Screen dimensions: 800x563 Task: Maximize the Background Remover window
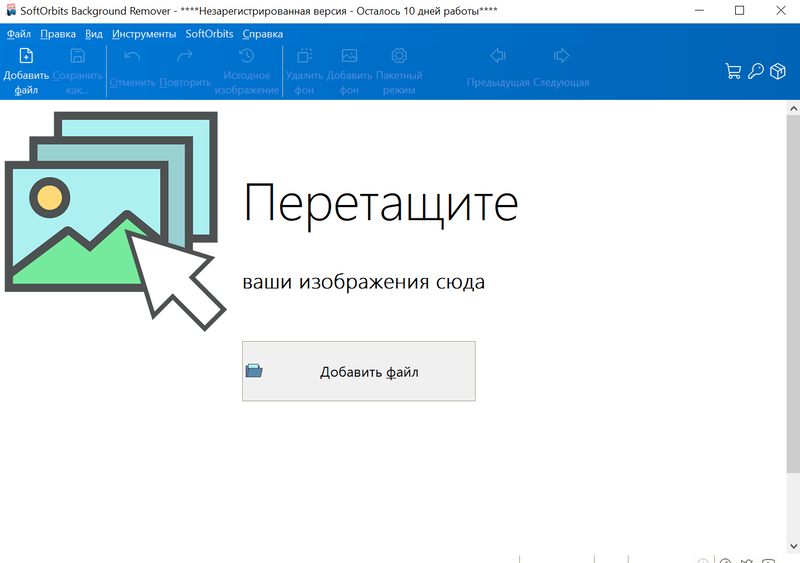click(x=739, y=11)
